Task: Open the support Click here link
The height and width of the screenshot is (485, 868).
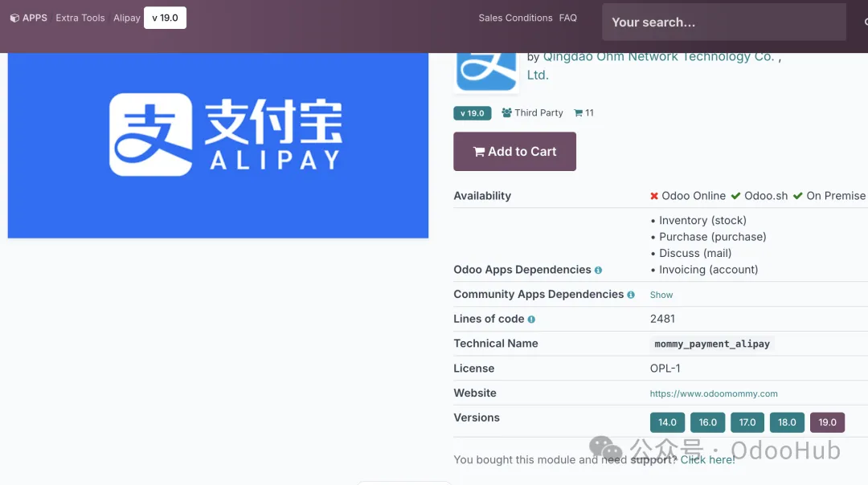Action: [x=707, y=459]
